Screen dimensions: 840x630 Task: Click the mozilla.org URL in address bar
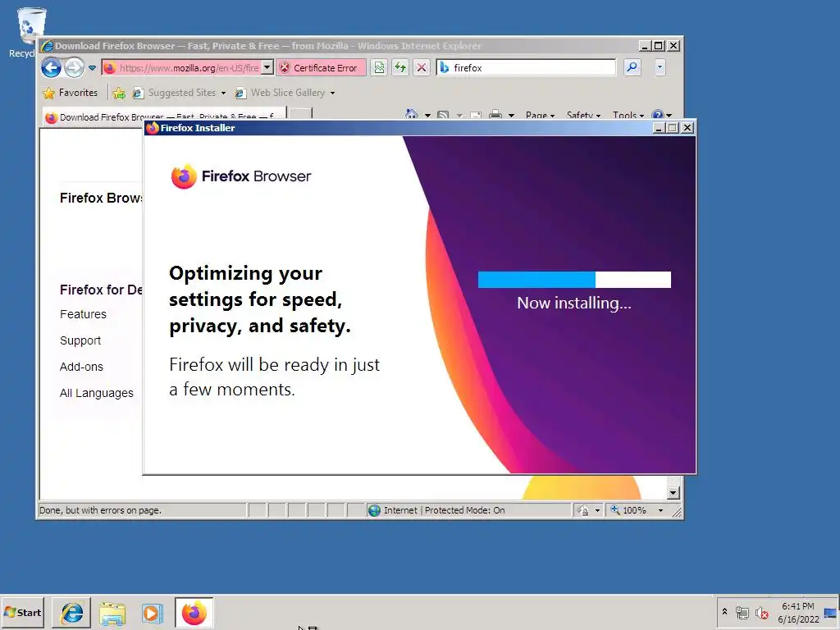(x=189, y=68)
